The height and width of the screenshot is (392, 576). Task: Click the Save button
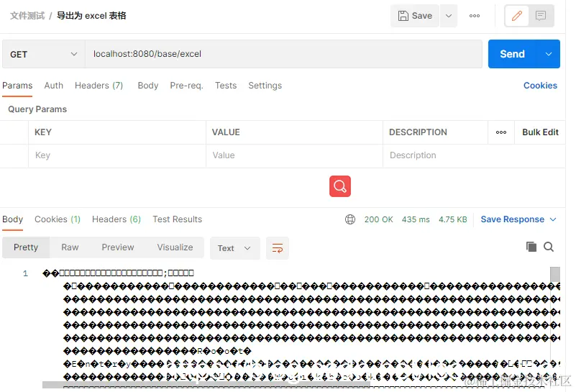point(415,16)
